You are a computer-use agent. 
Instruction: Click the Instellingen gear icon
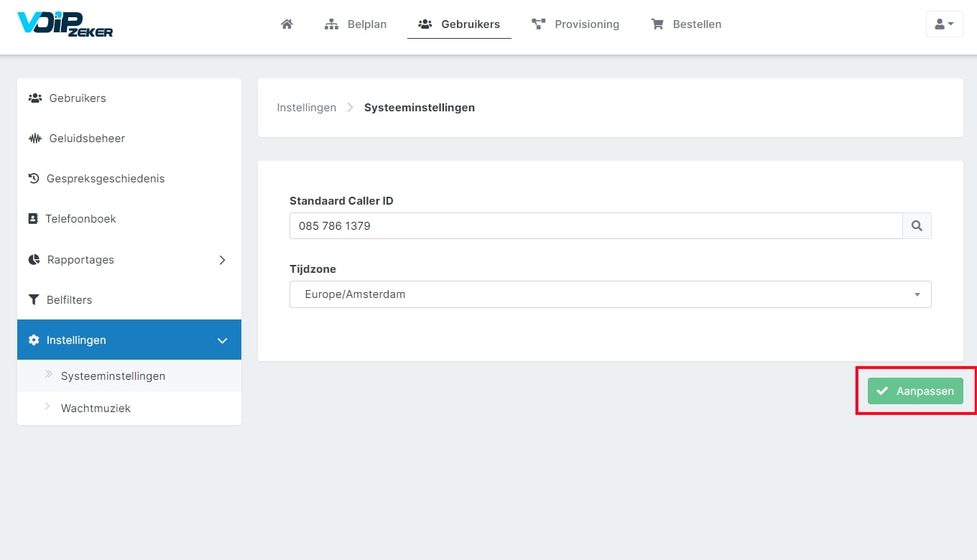[34, 340]
